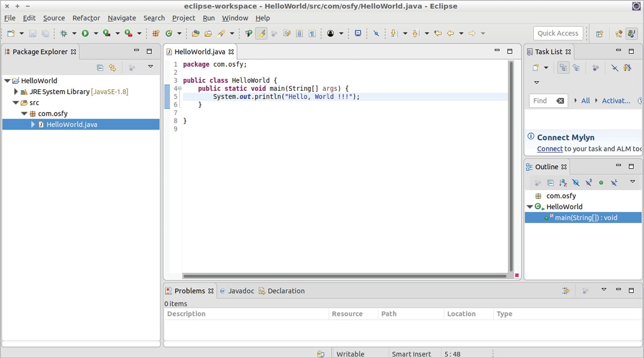Screen dimensions: 644x358
Task: Collapse the HelloWorld project tree node
Action: point(7,81)
